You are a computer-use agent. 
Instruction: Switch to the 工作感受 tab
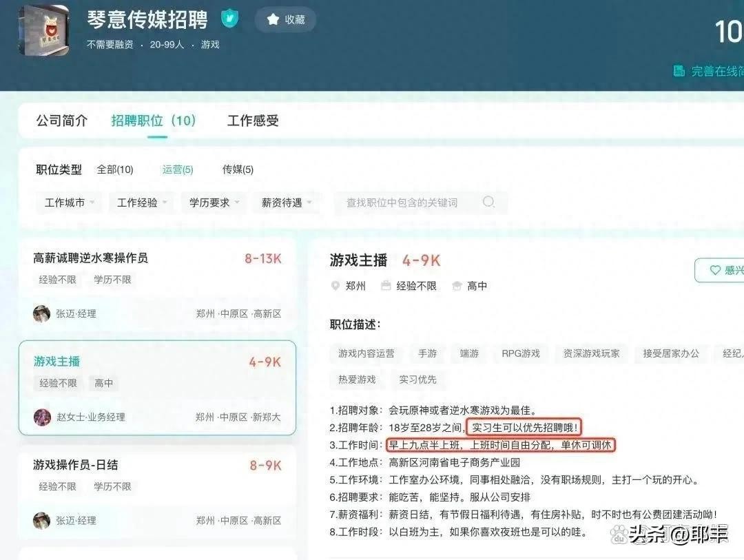[x=253, y=121]
